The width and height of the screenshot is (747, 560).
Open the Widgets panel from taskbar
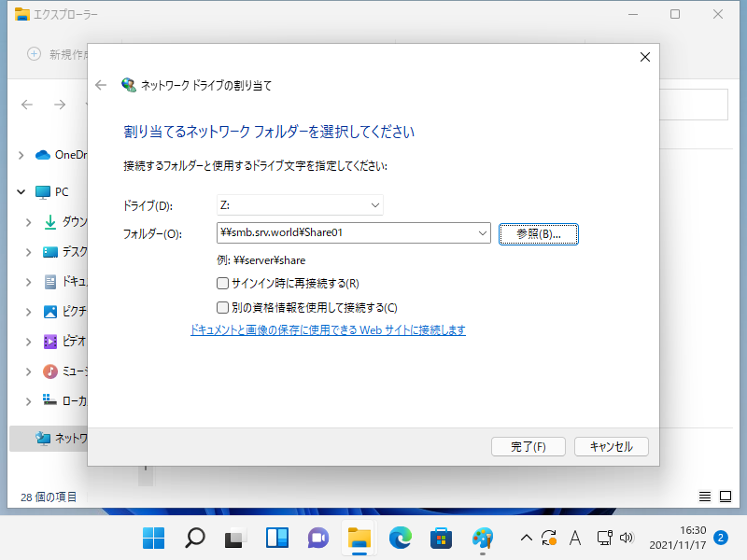click(x=277, y=538)
